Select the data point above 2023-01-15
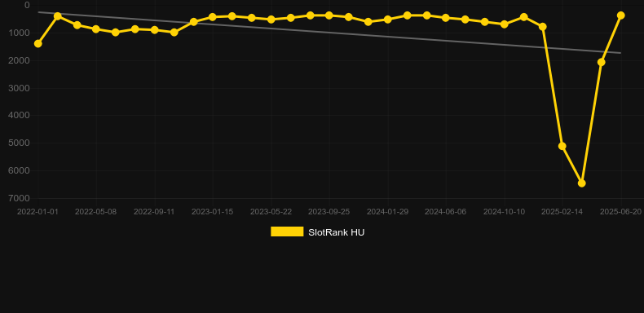The image size is (644, 313). 212,17
